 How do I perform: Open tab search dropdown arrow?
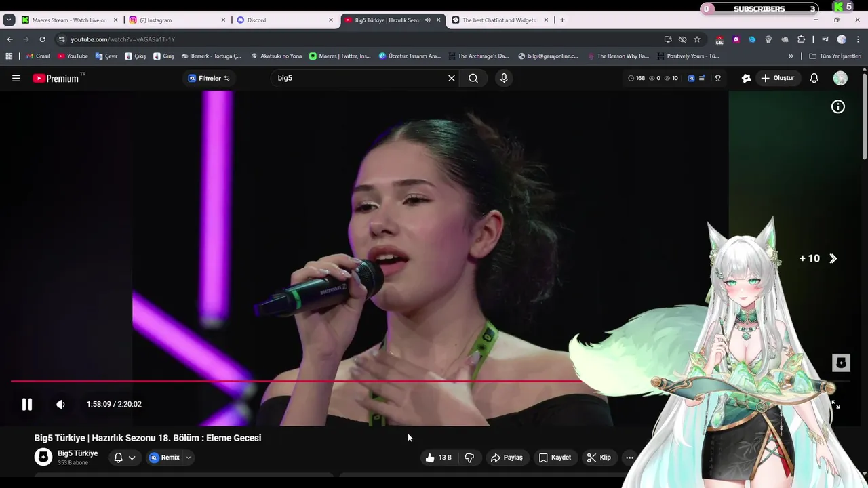9,20
